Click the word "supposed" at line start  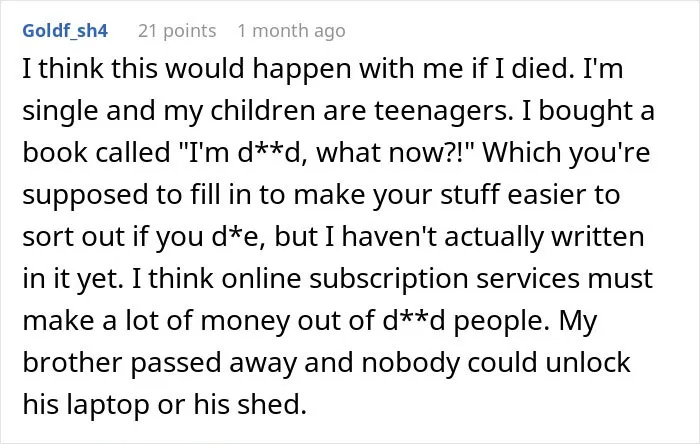point(85,195)
